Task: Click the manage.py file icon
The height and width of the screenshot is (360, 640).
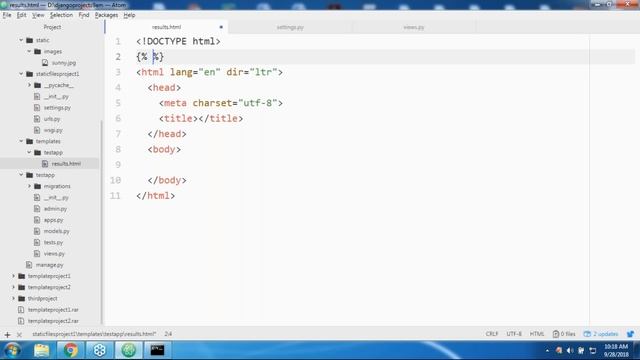Action: point(29,265)
